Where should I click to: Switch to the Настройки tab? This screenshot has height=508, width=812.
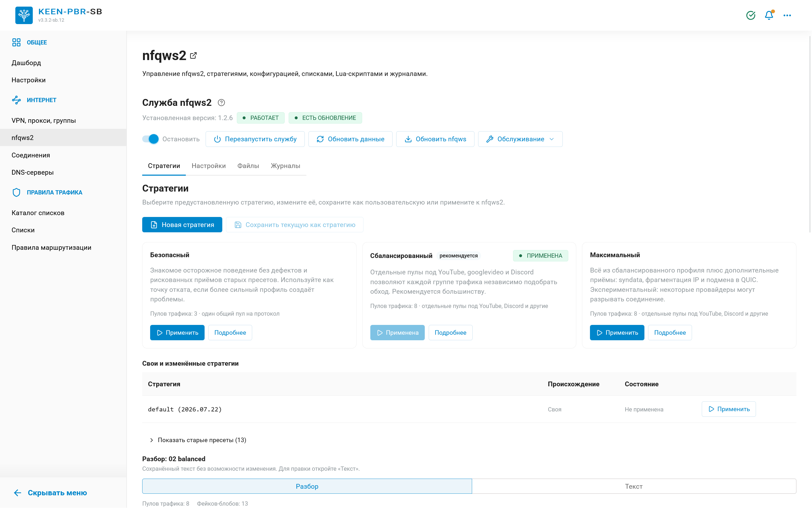[x=208, y=166]
